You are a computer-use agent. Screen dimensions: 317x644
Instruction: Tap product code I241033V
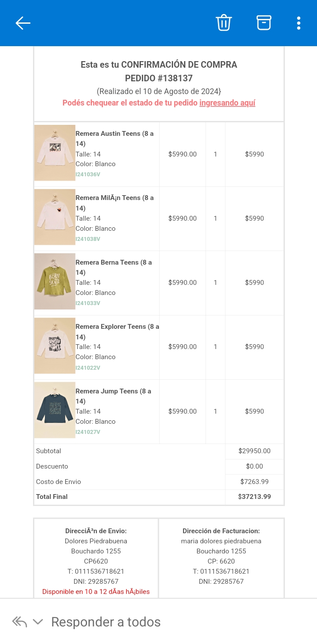[88, 303]
